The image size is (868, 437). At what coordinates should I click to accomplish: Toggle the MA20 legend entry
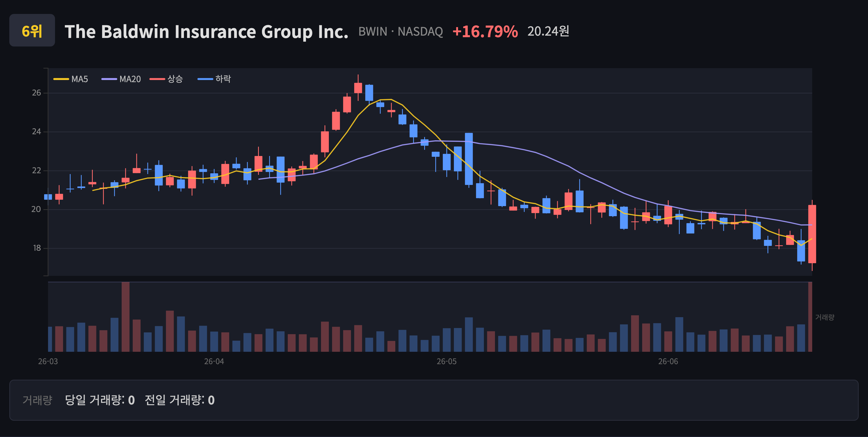pyautogui.click(x=121, y=79)
